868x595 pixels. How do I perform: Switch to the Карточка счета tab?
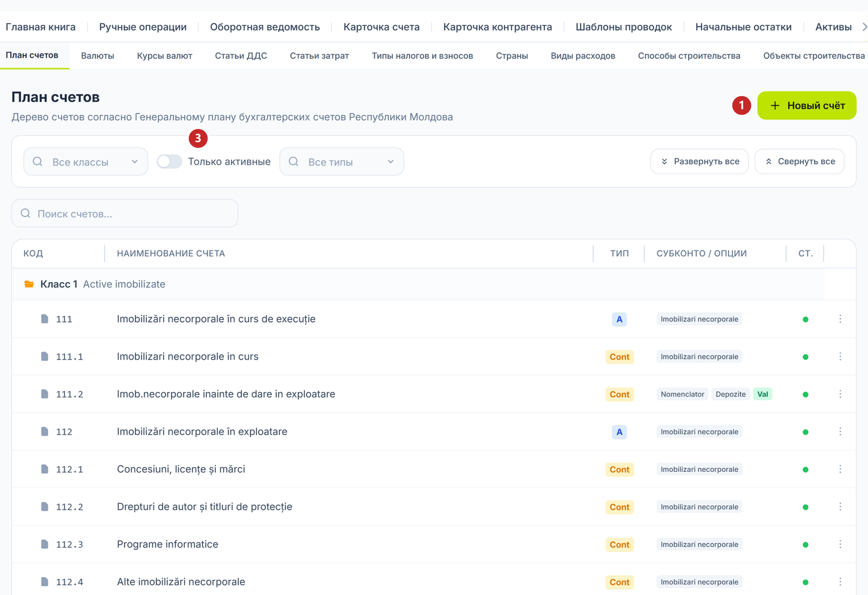(381, 27)
